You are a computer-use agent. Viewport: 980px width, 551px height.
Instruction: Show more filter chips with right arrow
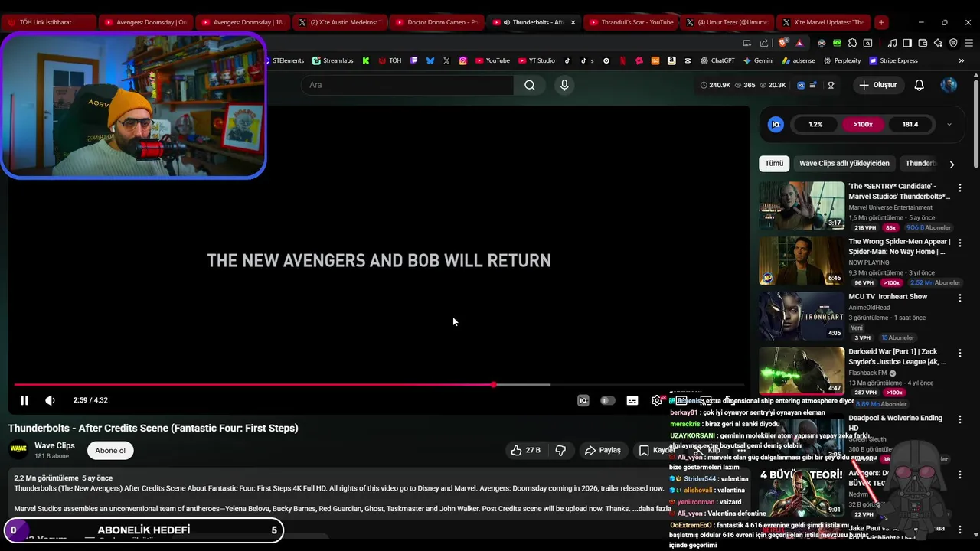(x=952, y=164)
